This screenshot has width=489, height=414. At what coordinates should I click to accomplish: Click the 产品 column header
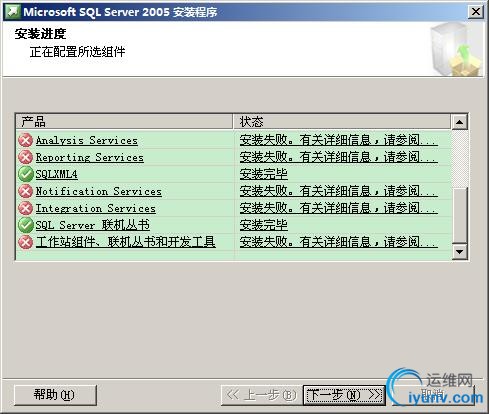pos(124,121)
